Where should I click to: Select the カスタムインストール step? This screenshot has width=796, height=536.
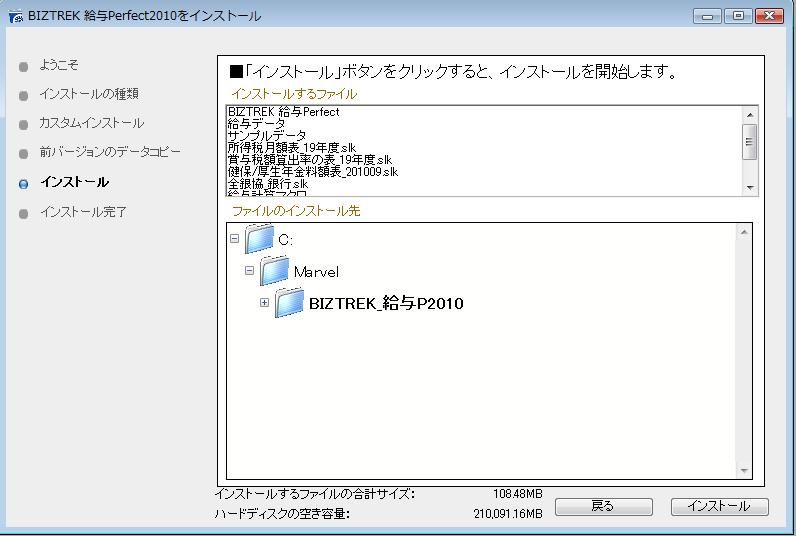[92, 123]
